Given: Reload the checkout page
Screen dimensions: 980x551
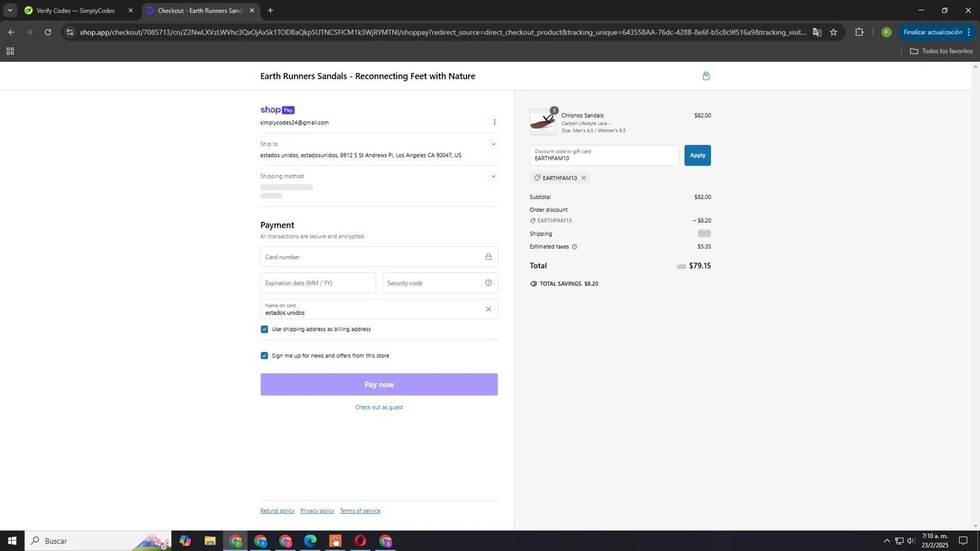Looking at the screenshot, I should pyautogui.click(x=48, y=32).
